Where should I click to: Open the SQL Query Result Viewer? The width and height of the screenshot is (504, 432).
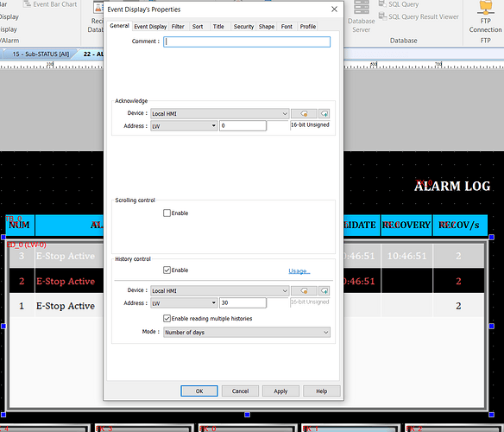[x=419, y=16]
